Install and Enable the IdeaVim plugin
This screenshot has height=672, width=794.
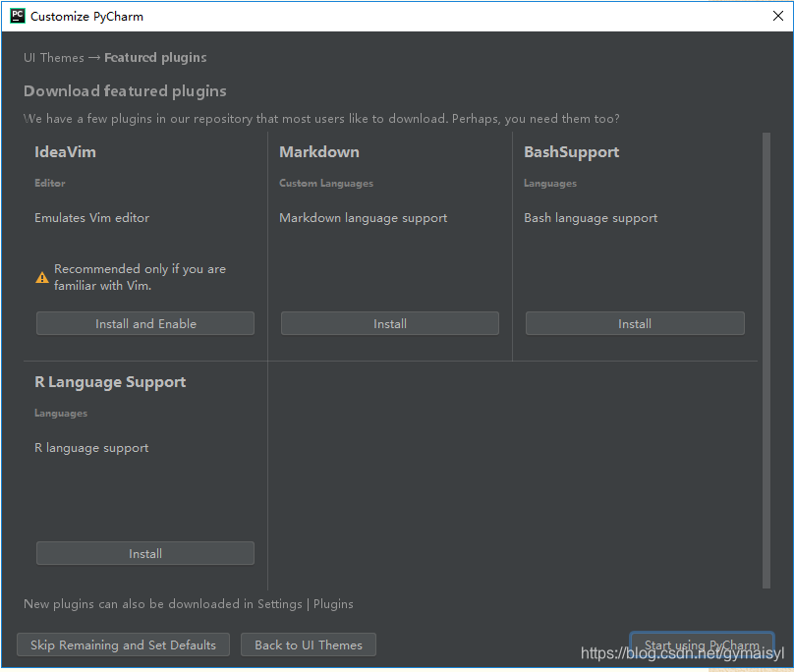coord(145,323)
